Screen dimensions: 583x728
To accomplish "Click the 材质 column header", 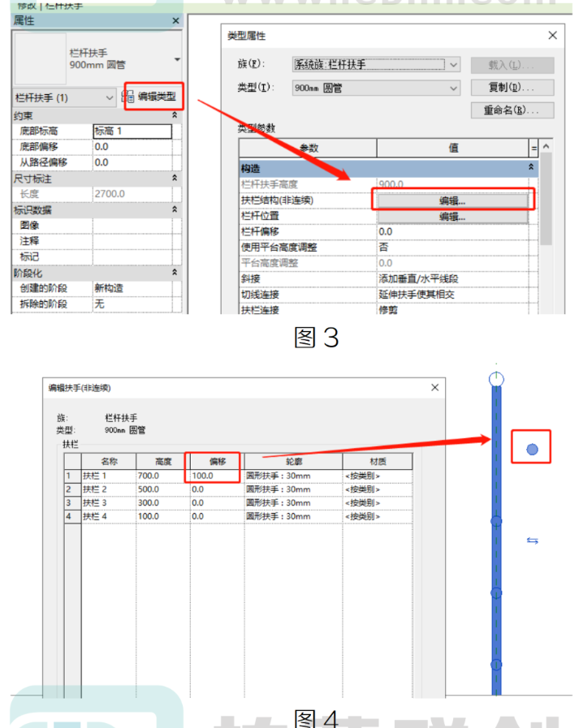I will 378,462.
